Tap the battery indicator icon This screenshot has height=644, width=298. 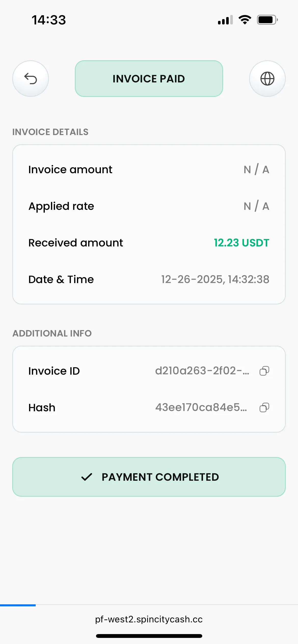[267, 20]
